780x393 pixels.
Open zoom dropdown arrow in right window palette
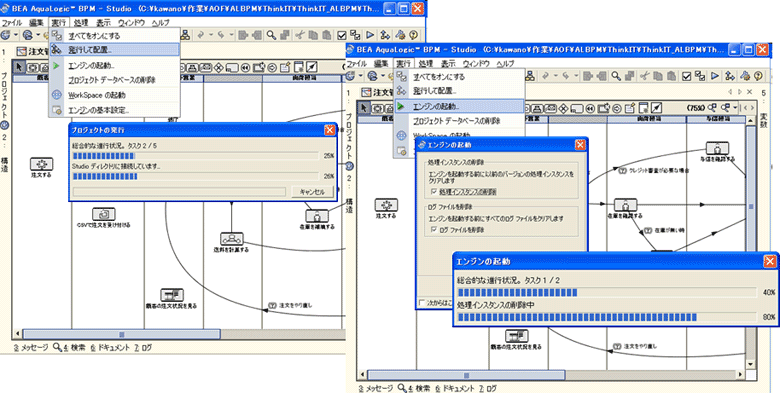[x=735, y=108]
